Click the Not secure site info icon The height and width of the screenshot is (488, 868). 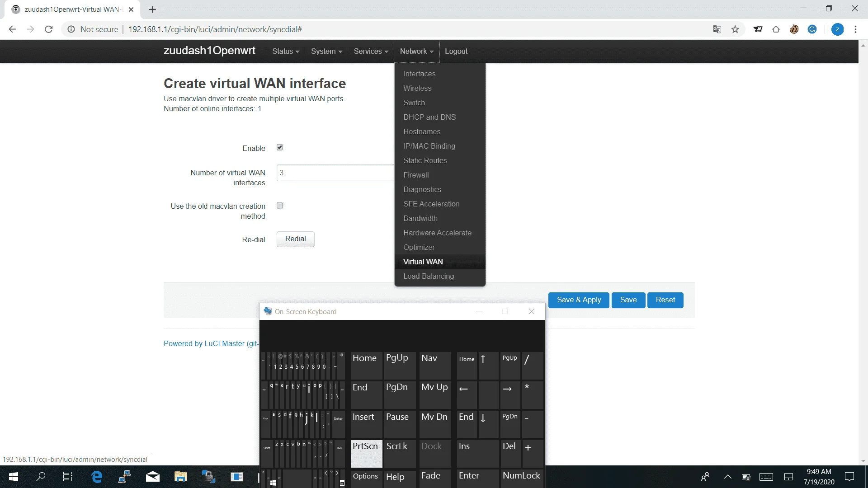71,29
